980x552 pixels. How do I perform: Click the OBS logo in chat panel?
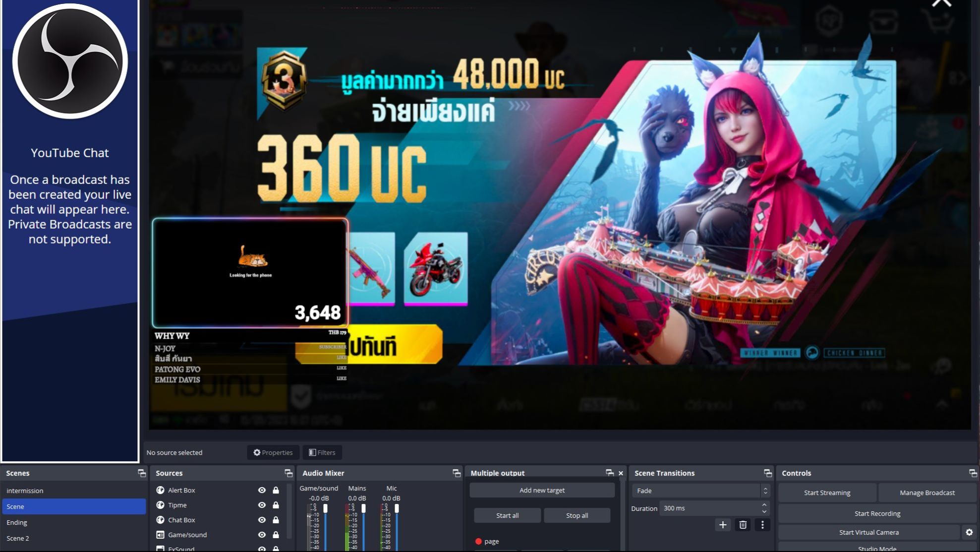click(70, 61)
